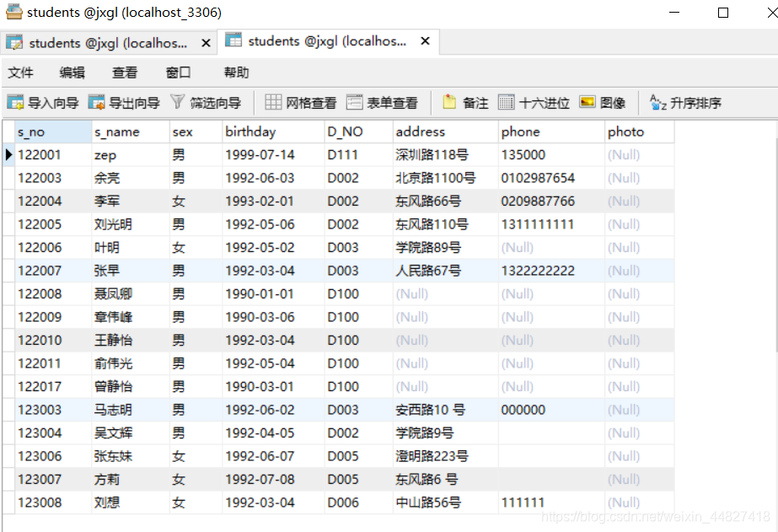Open the Export Wizard (导出向导) tool
The width and height of the screenshot is (778, 532).
click(124, 103)
